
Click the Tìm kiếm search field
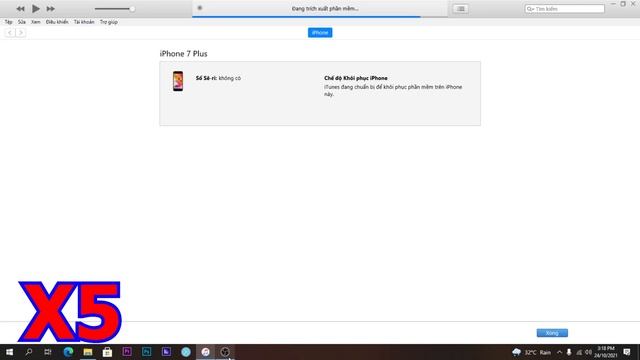(564, 9)
